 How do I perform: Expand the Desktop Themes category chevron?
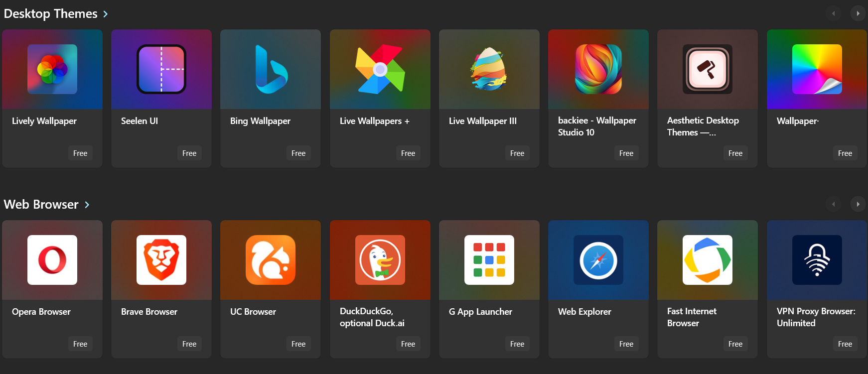[106, 14]
